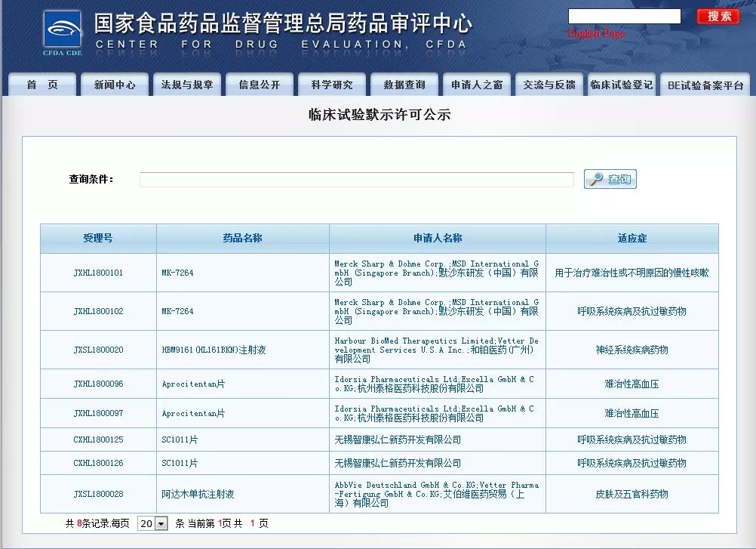Click the CFDA CDE logo icon

click(x=62, y=32)
